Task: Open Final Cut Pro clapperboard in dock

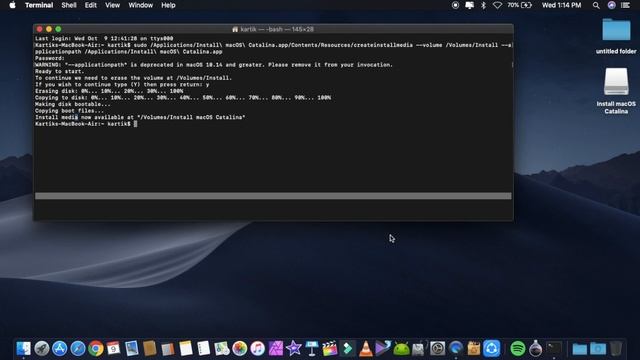Action: point(329,349)
